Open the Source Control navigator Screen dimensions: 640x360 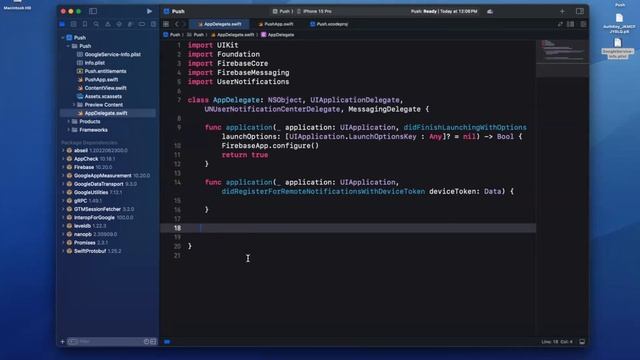pos(73,24)
